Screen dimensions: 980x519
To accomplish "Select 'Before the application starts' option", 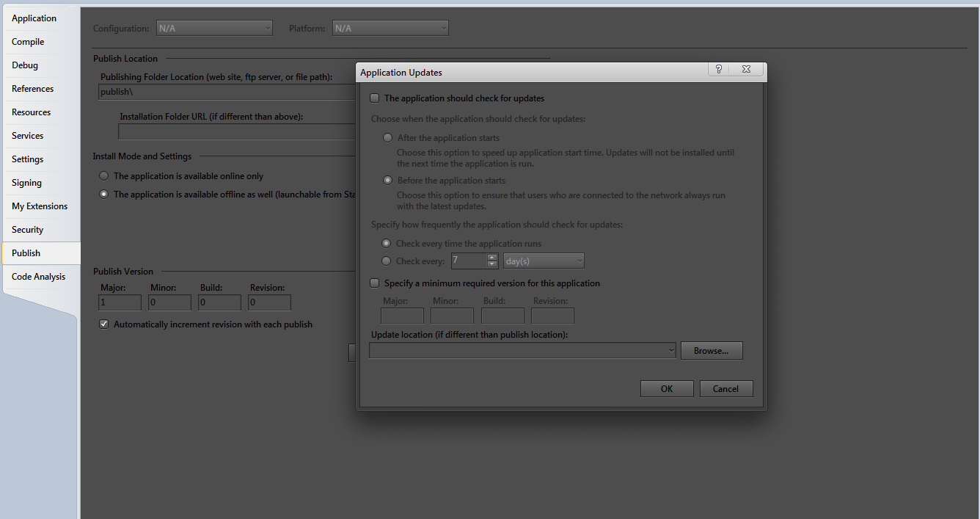I will (x=388, y=181).
